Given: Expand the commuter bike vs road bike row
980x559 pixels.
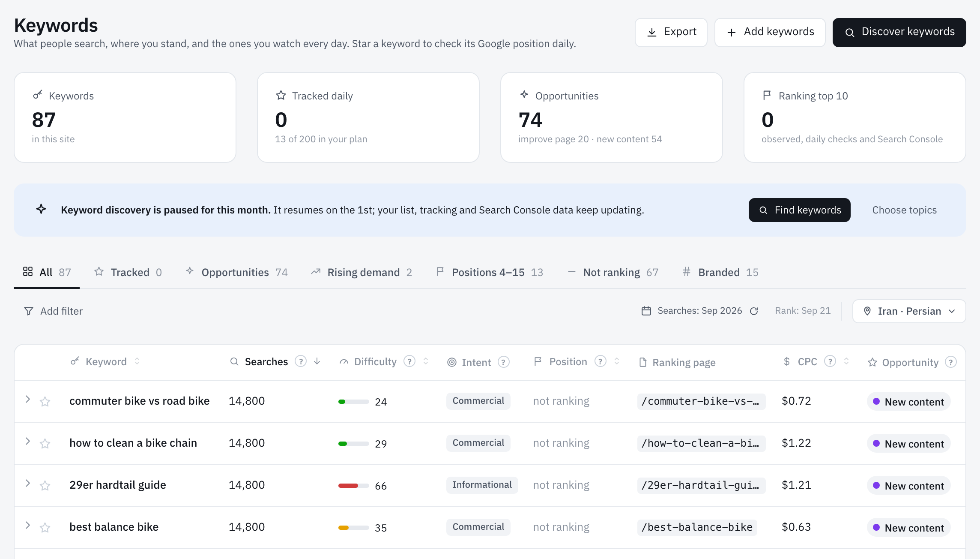Looking at the screenshot, I should 28,400.
